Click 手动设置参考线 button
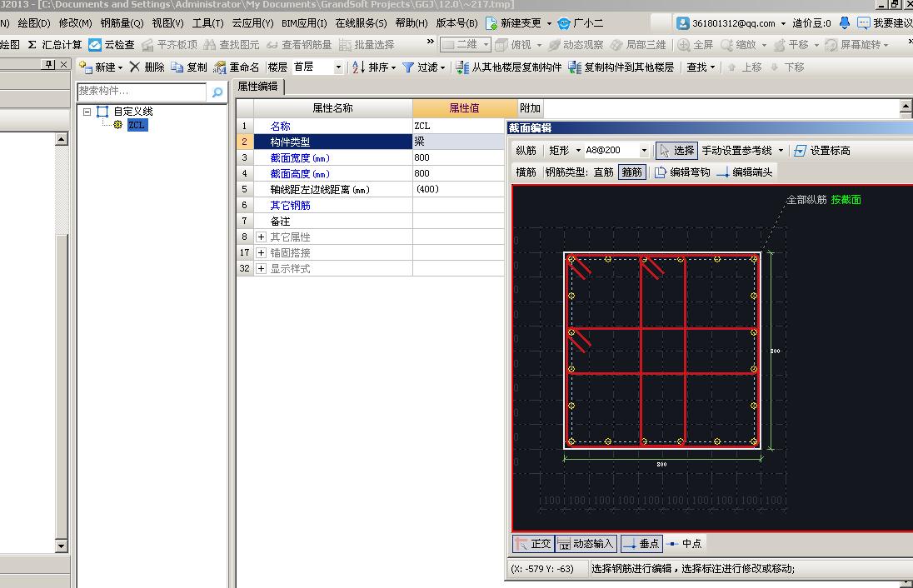This screenshot has height=588, width=913. click(x=736, y=151)
